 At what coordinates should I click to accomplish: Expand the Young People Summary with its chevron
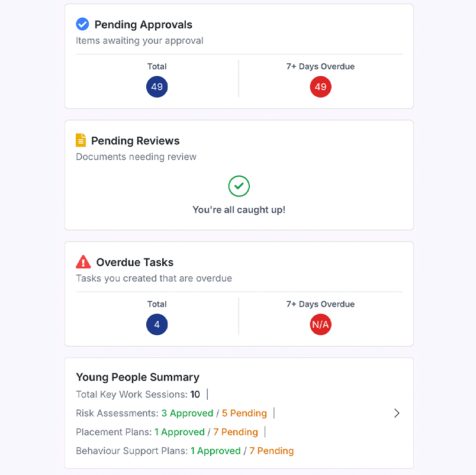point(397,413)
